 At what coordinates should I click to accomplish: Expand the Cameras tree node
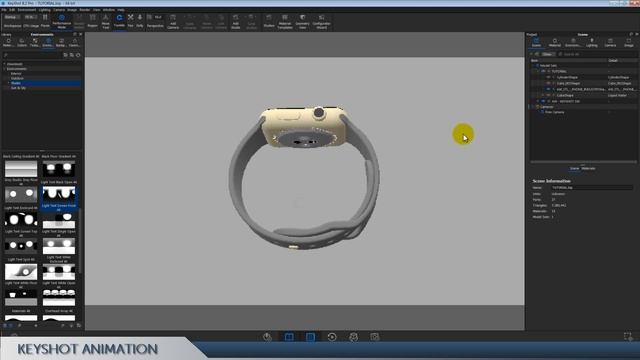533,107
